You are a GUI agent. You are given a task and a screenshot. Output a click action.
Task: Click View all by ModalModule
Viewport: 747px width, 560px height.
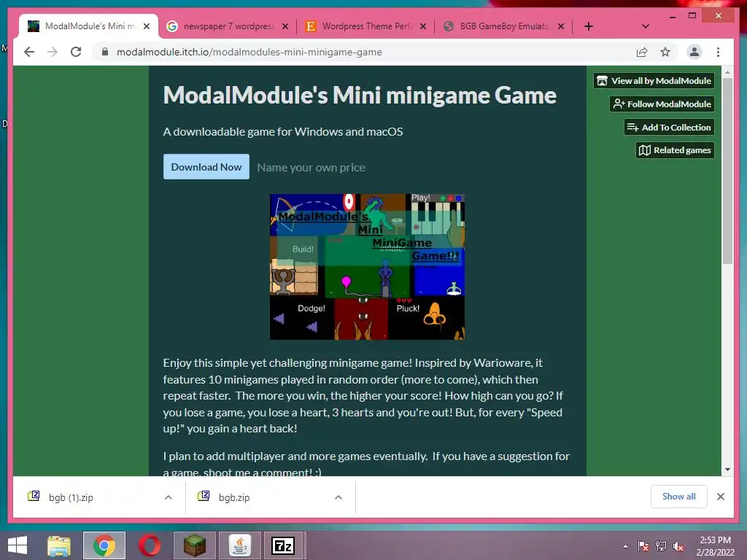point(654,80)
